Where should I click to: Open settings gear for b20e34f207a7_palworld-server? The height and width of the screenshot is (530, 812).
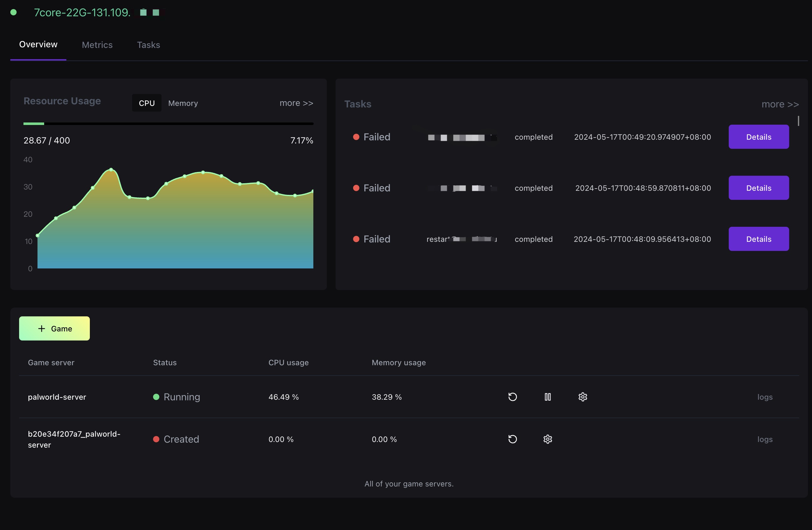(547, 439)
